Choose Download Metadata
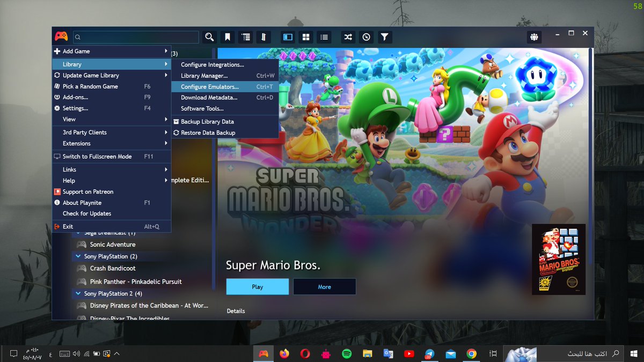The image size is (644, 362). [225, 98]
